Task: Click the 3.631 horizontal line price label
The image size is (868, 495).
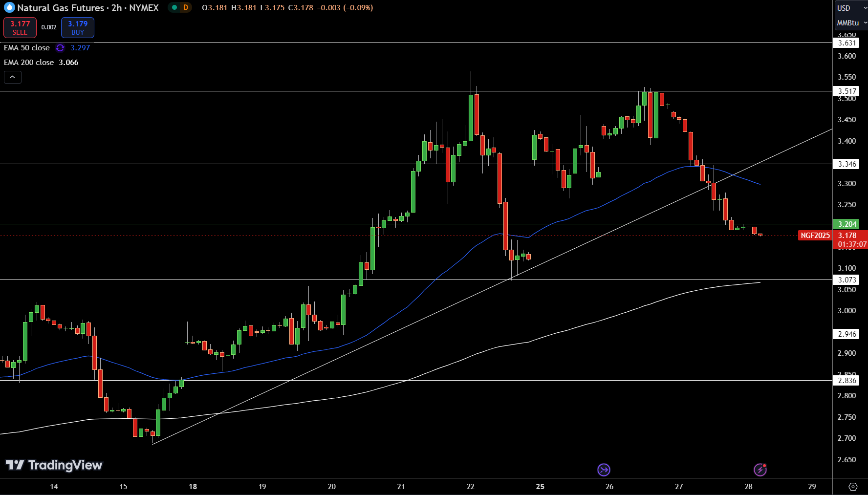Action: coord(847,43)
